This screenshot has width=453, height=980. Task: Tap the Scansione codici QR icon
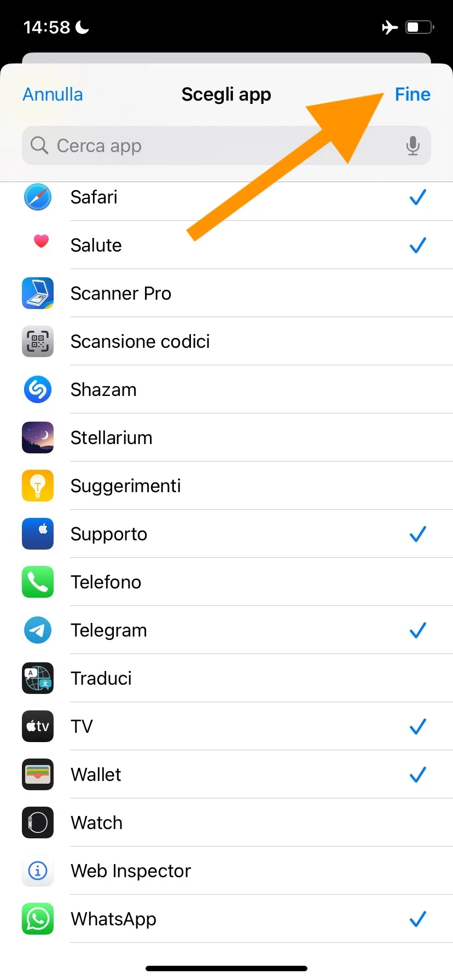click(38, 341)
